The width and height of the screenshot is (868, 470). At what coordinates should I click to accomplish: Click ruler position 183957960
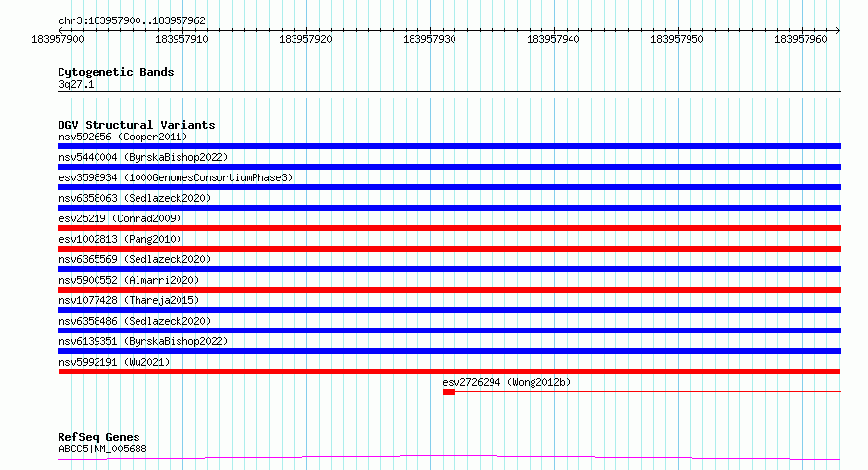click(x=801, y=39)
